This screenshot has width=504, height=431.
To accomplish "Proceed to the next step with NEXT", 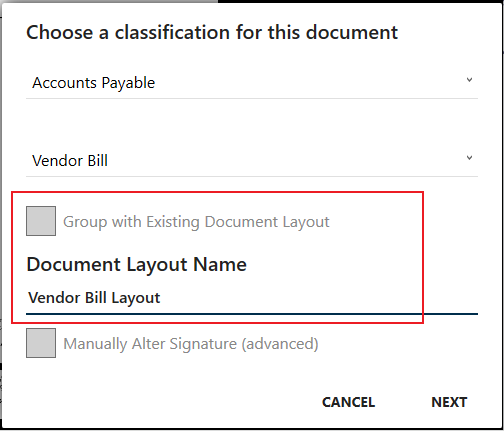I will click(x=449, y=402).
